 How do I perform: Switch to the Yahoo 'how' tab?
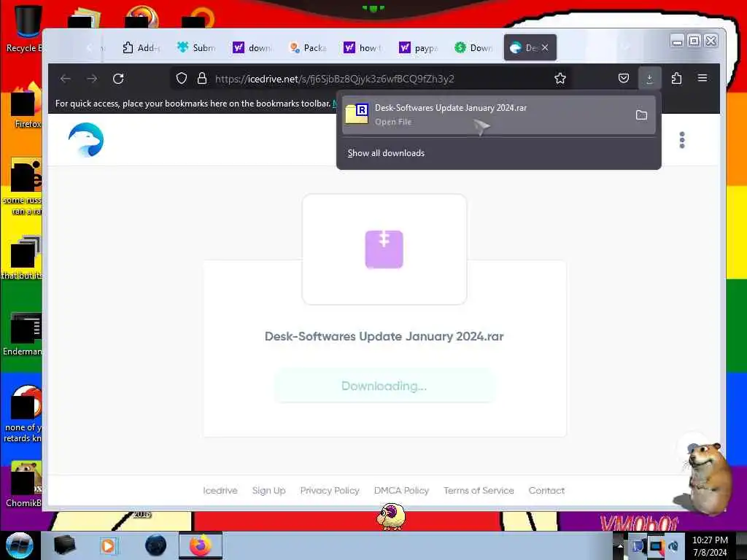(x=363, y=47)
